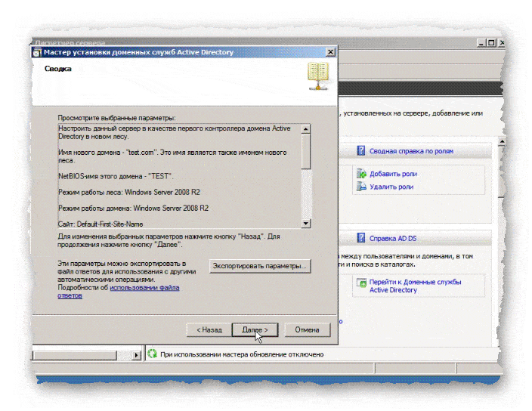Viewport: 532px width, 411px height.
Task: Click the Active Directory book icon
Action: [x=318, y=76]
